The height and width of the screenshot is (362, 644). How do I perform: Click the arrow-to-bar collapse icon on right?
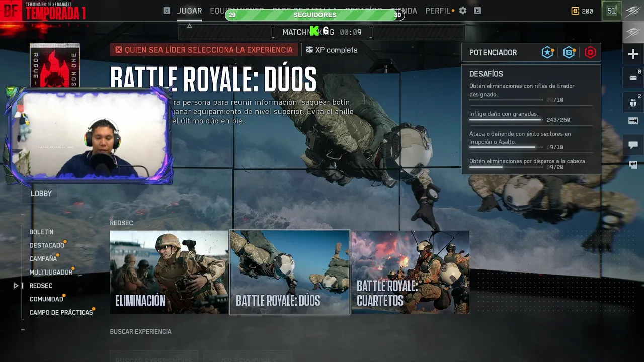click(633, 121)
